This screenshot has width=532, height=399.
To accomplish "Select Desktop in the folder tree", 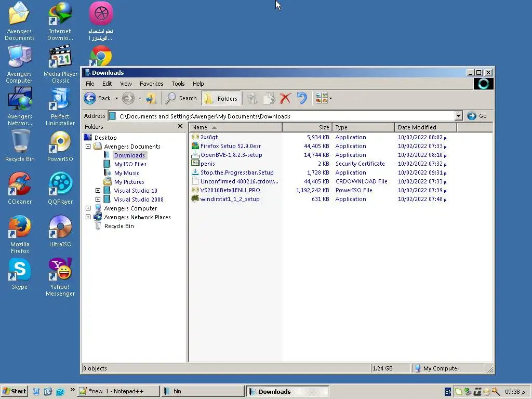I will coord(105,137).
